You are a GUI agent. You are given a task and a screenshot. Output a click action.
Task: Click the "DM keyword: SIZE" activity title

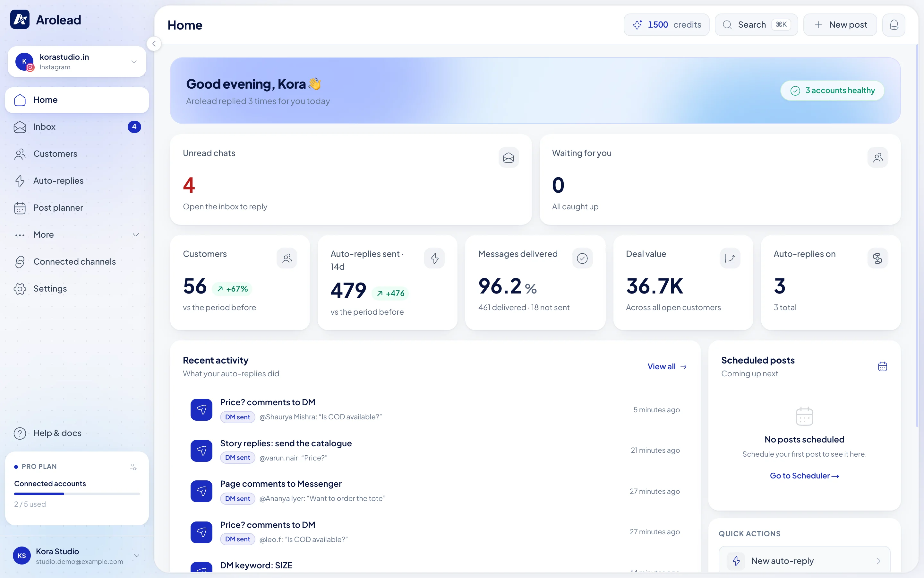coord(256,565)
